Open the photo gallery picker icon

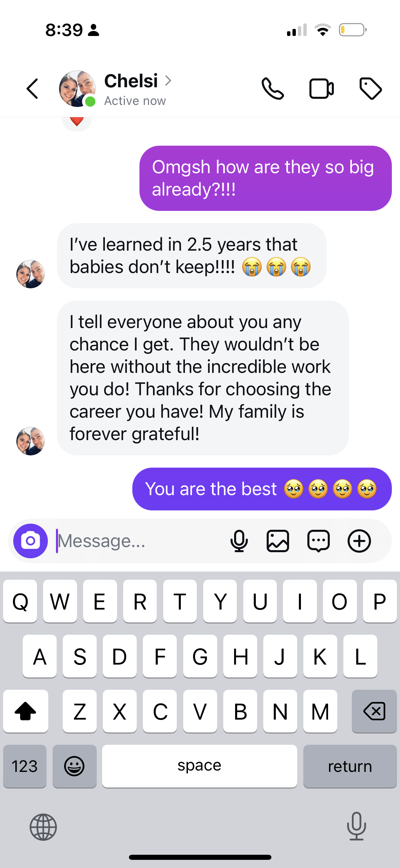(278, 541)
